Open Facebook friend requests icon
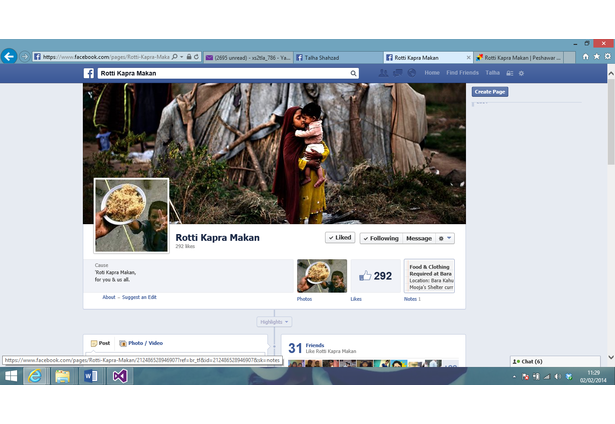 click(x=383, y=73)
